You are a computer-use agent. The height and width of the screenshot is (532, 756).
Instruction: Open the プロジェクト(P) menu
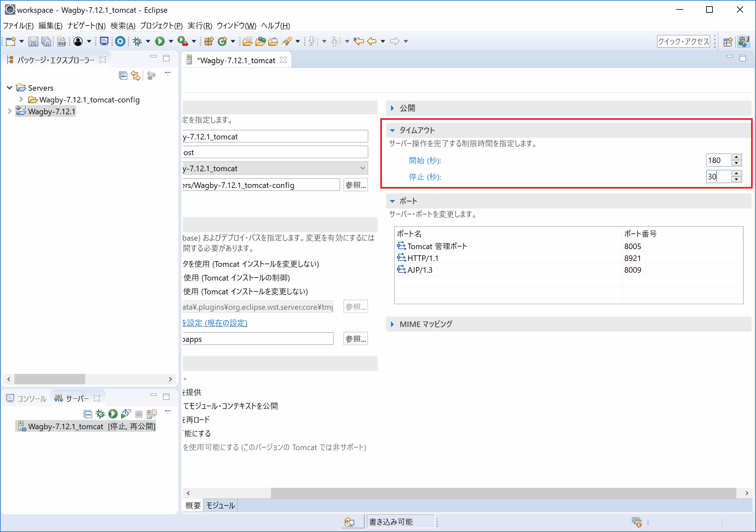tap(161, 26)
